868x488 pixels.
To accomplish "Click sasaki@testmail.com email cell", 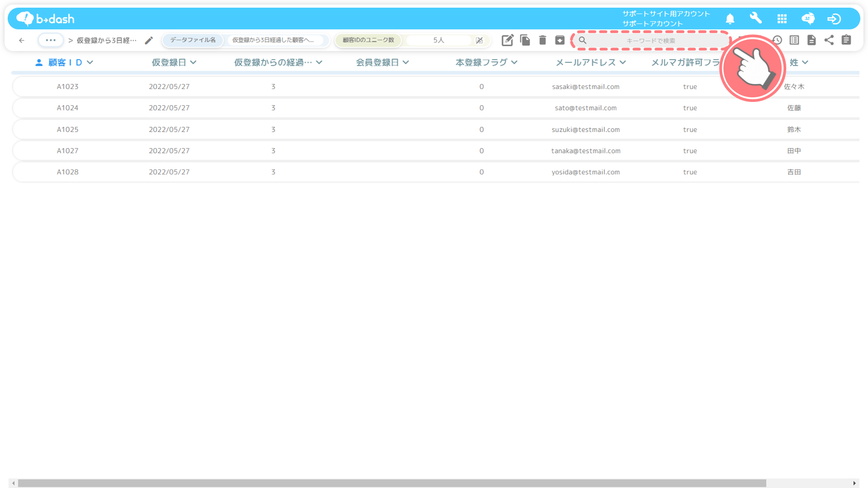I will tap(586, 86).
